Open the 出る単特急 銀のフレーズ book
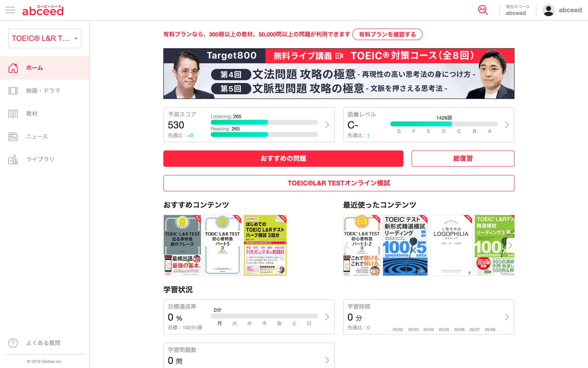Image resolution: width=588 pixels, height=368 pixels. tap(182, 245)
